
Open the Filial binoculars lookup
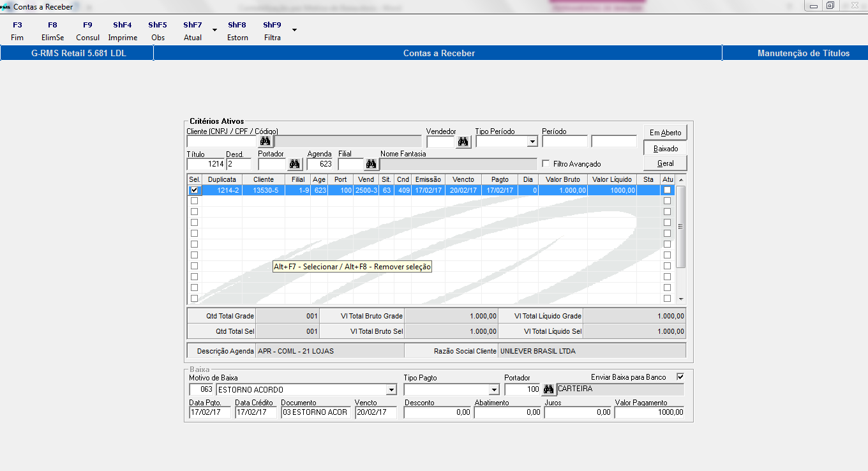[371, 165]
